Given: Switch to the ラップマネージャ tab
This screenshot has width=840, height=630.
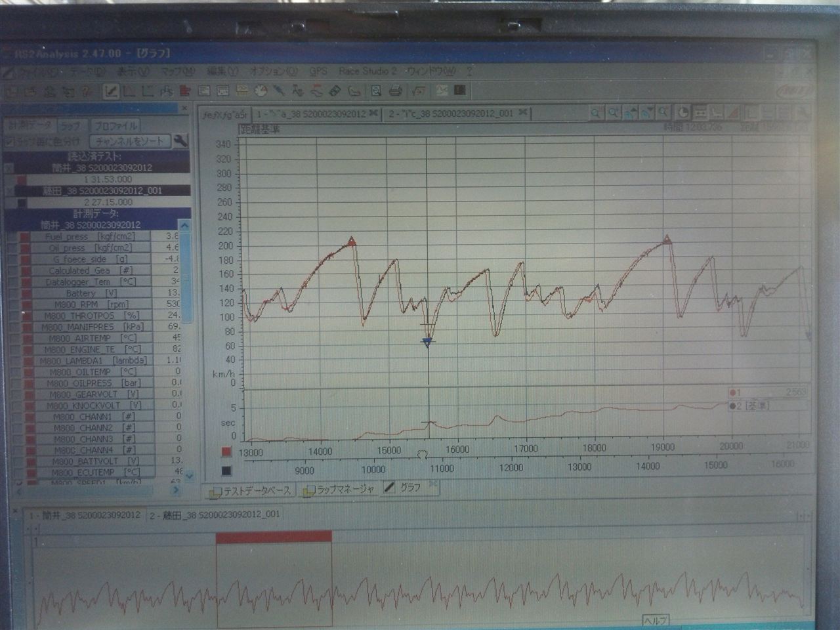Looking at the screenshot, I should (x=339, y=490).
